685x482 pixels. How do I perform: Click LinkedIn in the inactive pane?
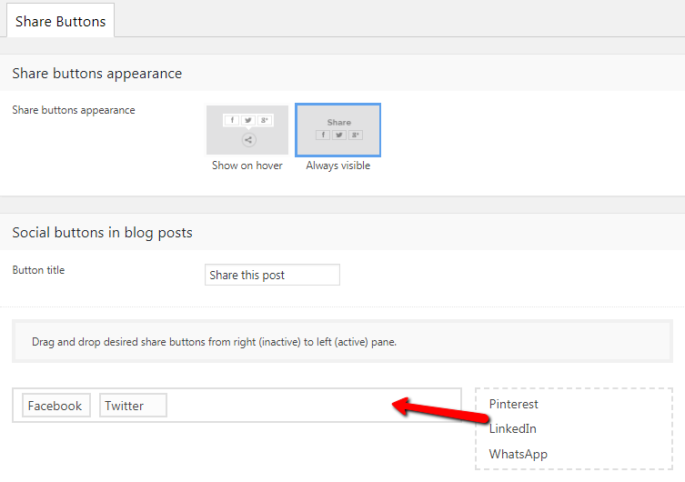(513, 429)
